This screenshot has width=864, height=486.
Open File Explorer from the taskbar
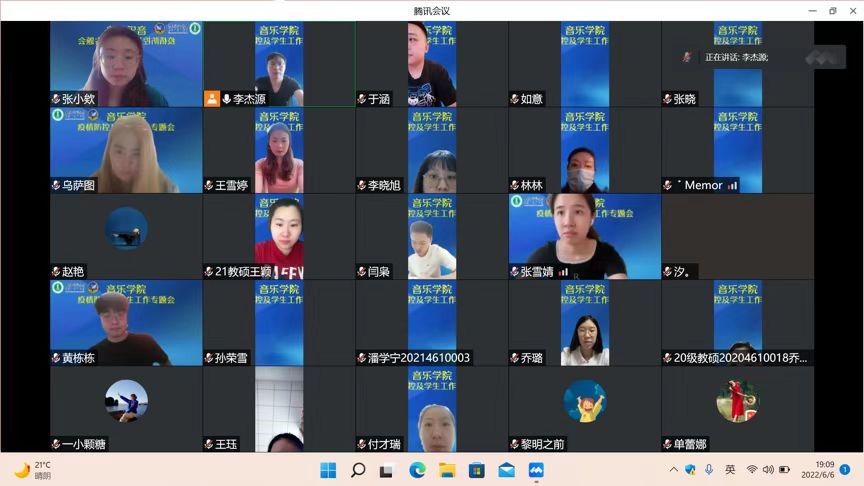click(447, 470)
